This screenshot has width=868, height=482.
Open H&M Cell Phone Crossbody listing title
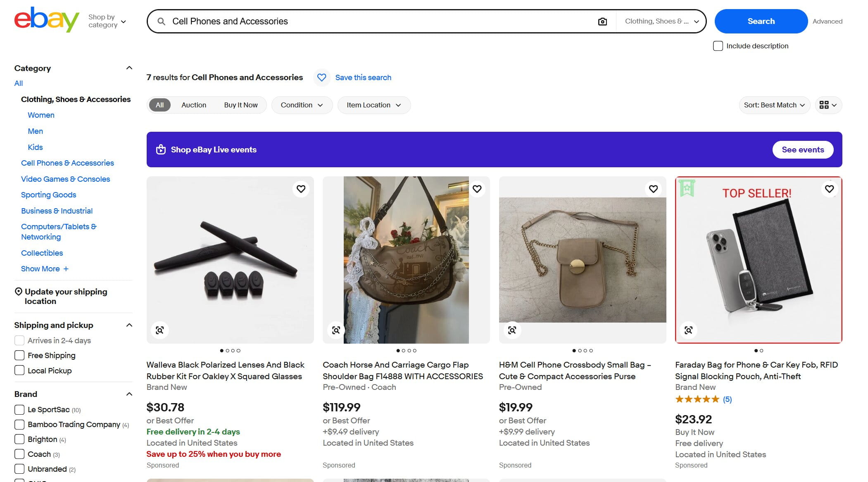[x=575, y=370]
